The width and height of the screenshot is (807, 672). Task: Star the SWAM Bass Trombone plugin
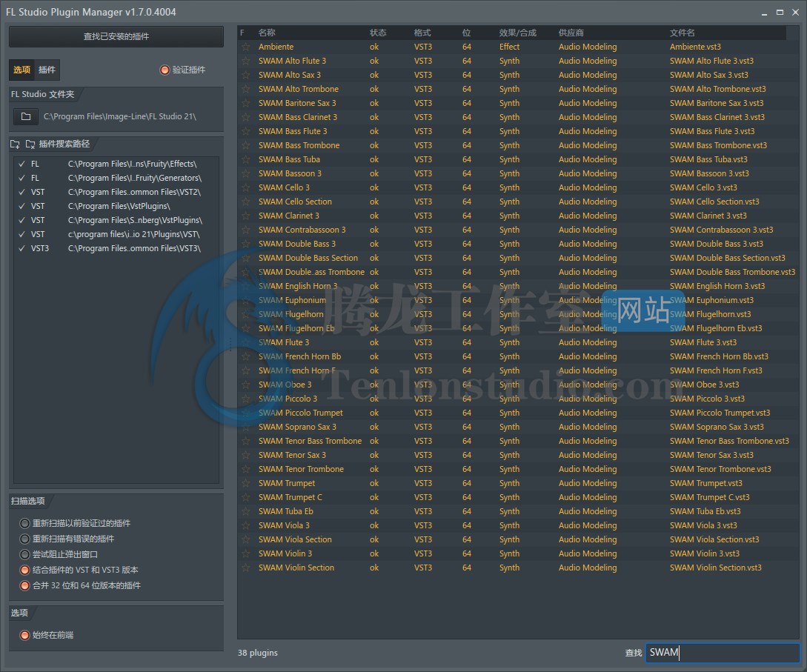[245, 145]
